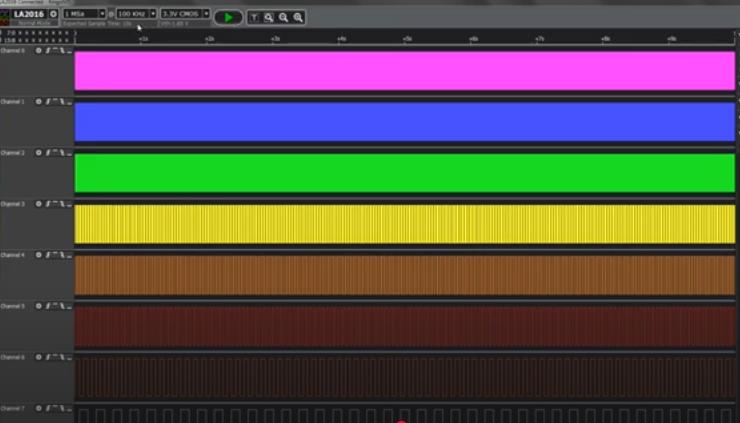Image resolution: width=740 pixels, height=423 pixels.
Task: Click the T time-marker toolbar icon
Action: coord(254,17)
